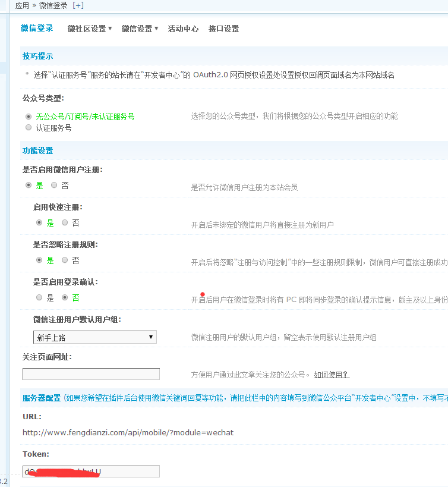Choose 是 for 是否忽略注册规则
The height and width of the screenshot is (487, 448).
[39, 260]
